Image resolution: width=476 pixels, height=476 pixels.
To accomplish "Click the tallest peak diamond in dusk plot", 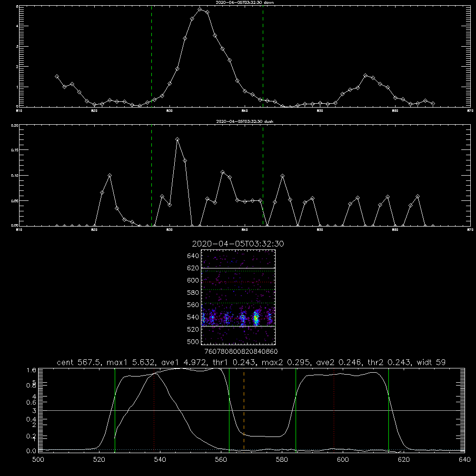I will [177, 139].
